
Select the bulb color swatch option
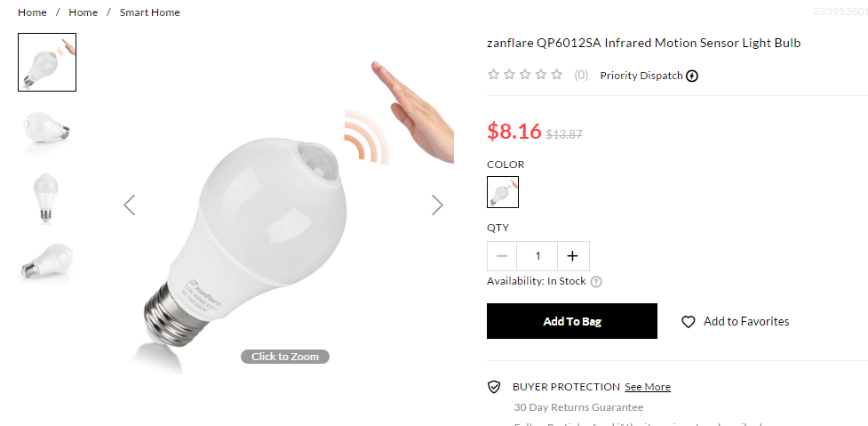pos(503,192)
